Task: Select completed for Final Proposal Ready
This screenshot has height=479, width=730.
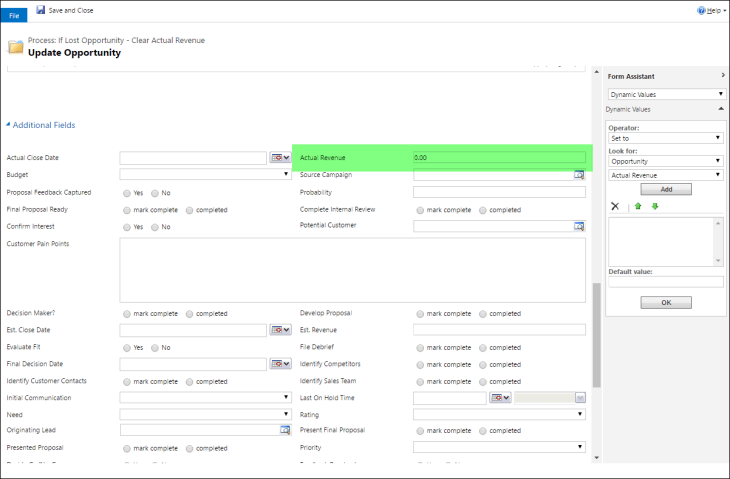Action: [x=189, y=210]
